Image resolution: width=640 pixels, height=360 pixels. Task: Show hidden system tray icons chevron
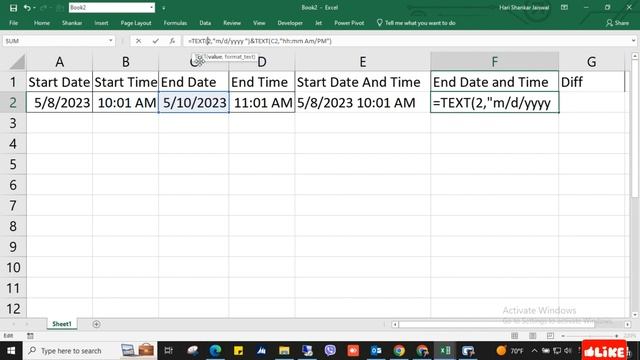534,351
